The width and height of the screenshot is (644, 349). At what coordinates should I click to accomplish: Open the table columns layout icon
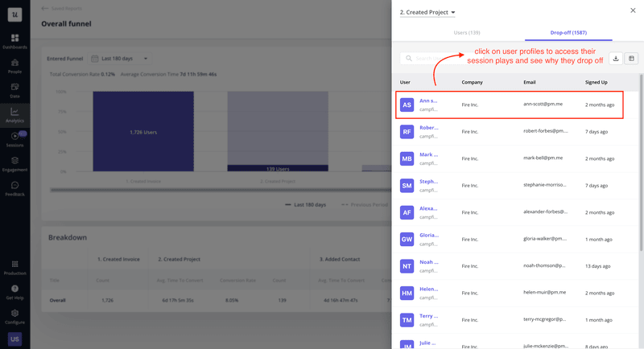pos(631,59)
